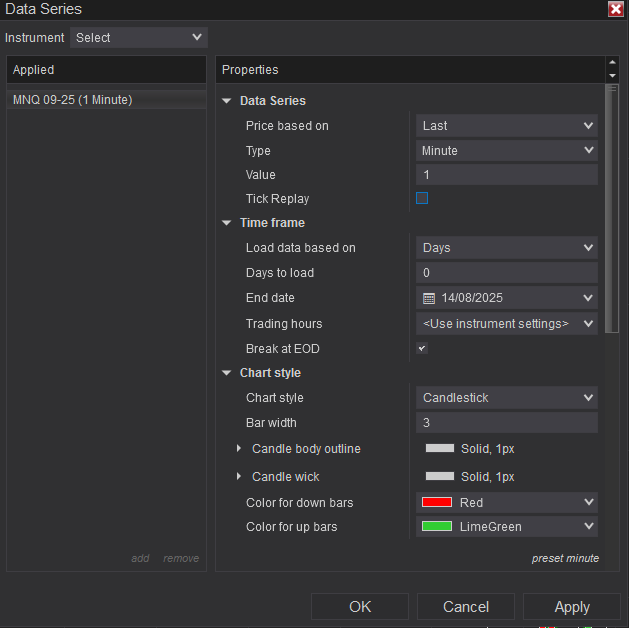Viewport: 629px width, 628px height.
Task: Open the Color for up bars dropdown
Action: pyautogui.click(x=507, y=527)
